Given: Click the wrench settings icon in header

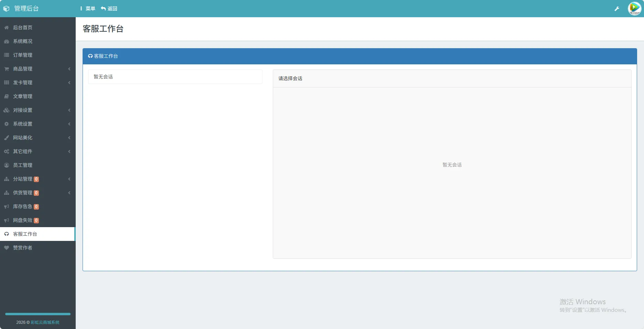Looking at the screenshot, I should pos(616,9).
